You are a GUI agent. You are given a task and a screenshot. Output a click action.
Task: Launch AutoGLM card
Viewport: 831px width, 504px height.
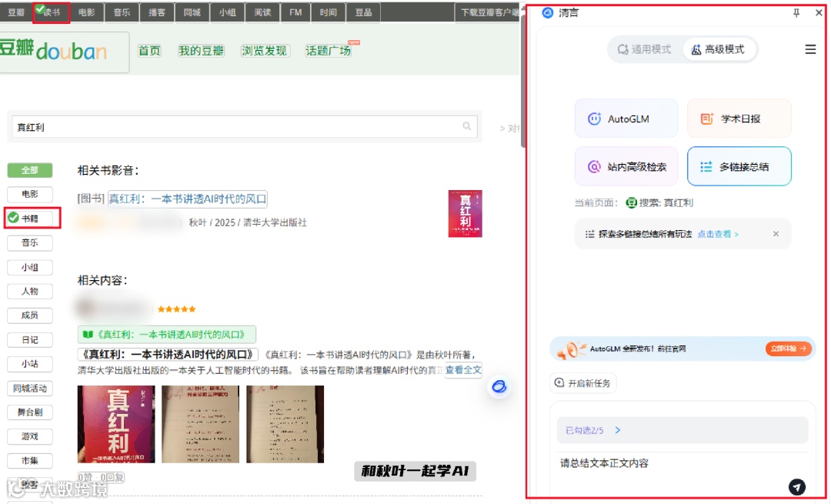pos(626,118)
